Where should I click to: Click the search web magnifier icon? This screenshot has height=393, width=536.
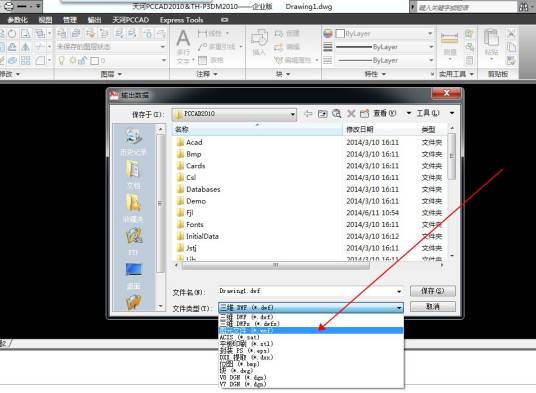tap(336, 114)
